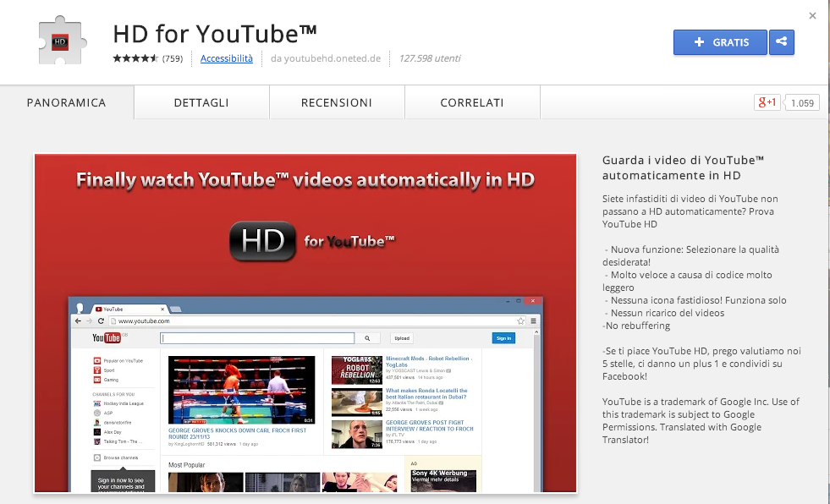Click the Browse channels sidebar item
Image resolution: width=830 pixels, height=504 pixels.
click(116, 457)
